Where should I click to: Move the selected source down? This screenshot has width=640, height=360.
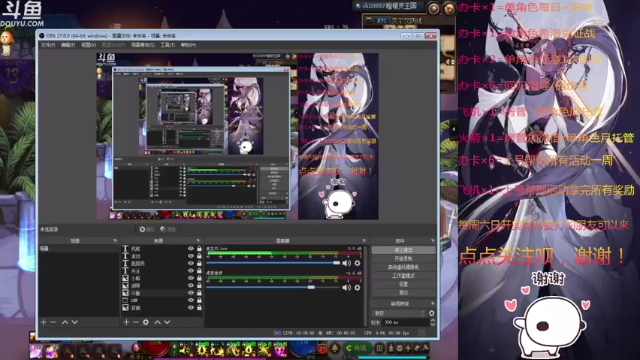(167, 322)
